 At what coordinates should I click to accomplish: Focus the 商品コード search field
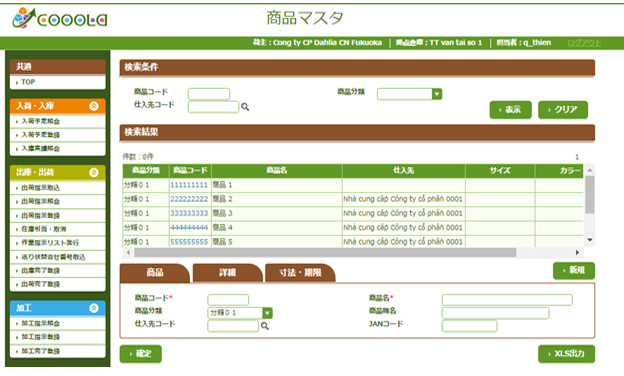[x=209, y=94]
